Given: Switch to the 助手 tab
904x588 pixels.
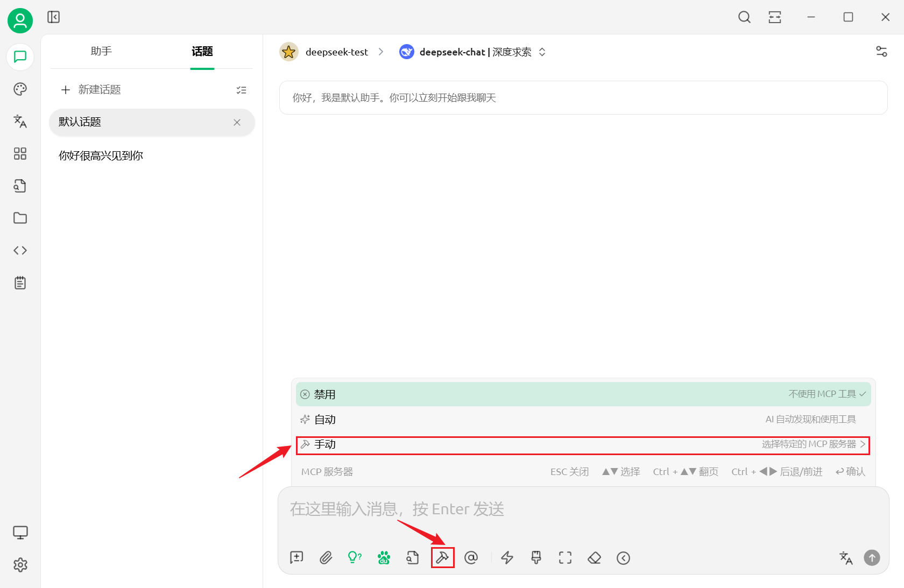Looking at the screenshot, I should tap(101, 51).
